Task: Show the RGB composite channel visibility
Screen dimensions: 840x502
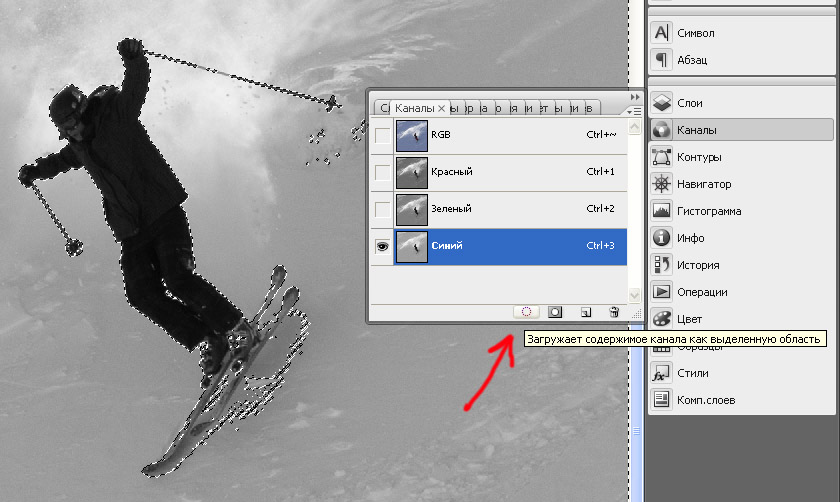Action: 382,135
